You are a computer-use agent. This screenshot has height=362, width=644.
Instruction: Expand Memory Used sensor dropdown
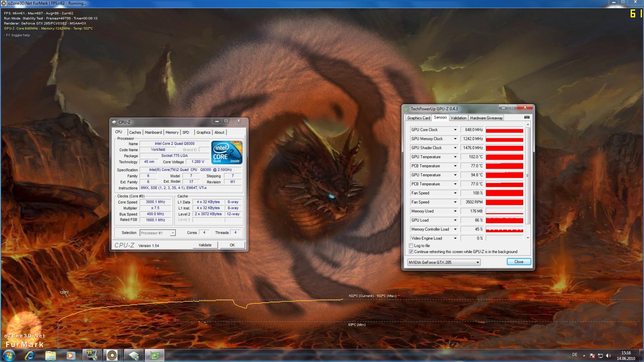click(x=455, y=211)
